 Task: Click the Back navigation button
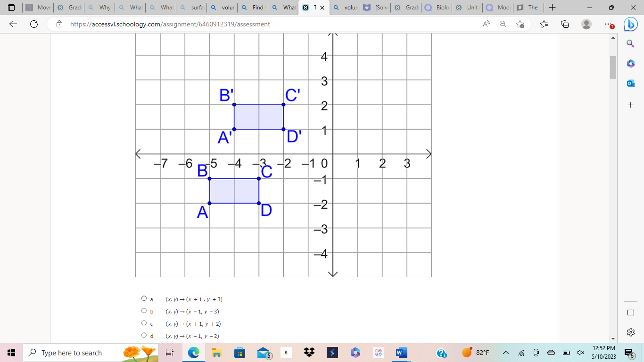pos(12,24)
